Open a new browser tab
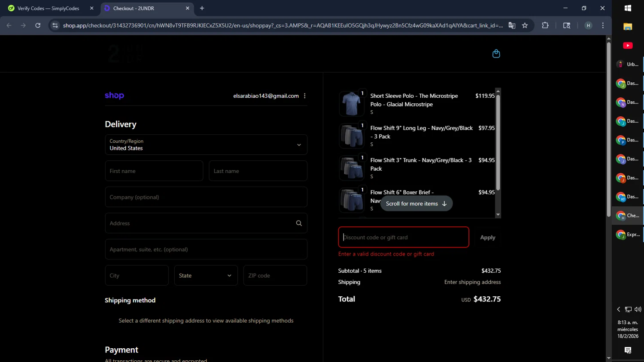 point(202,8)
